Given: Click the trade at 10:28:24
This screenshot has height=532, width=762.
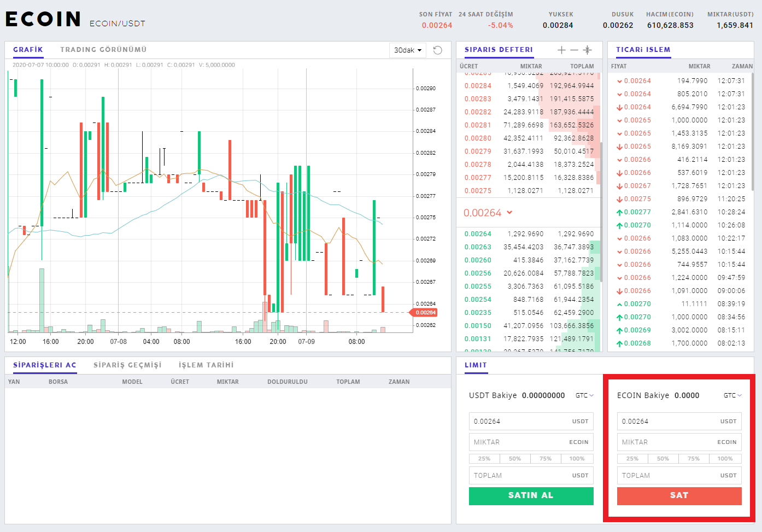Looking at the screenshot, I should [681, 212].
